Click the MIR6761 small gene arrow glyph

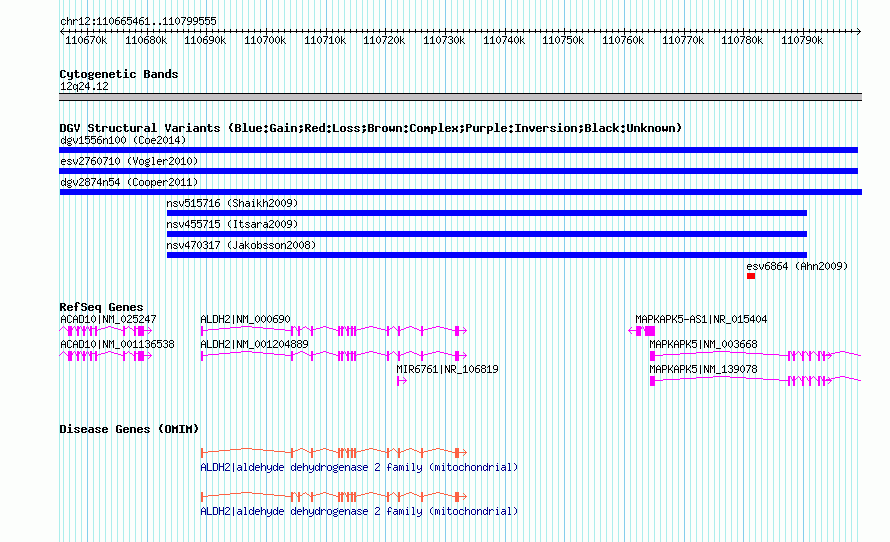tap(402, 381)
